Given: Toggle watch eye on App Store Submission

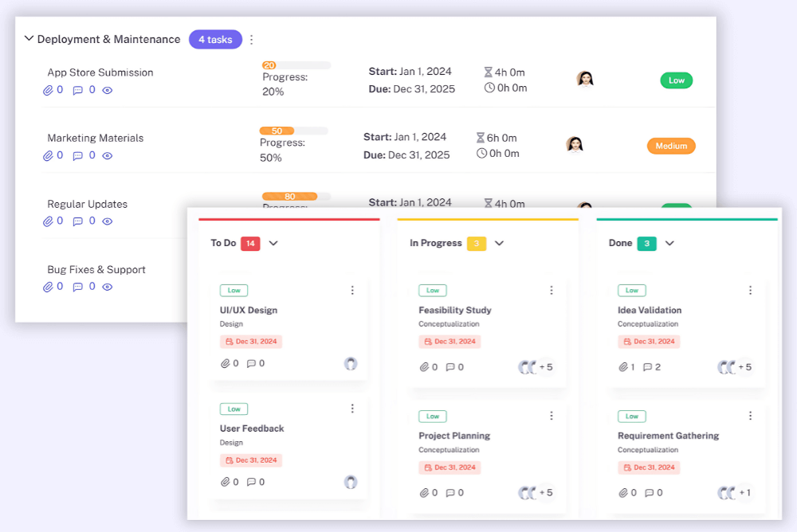Looking at the screenshot, I should [108, 91].
